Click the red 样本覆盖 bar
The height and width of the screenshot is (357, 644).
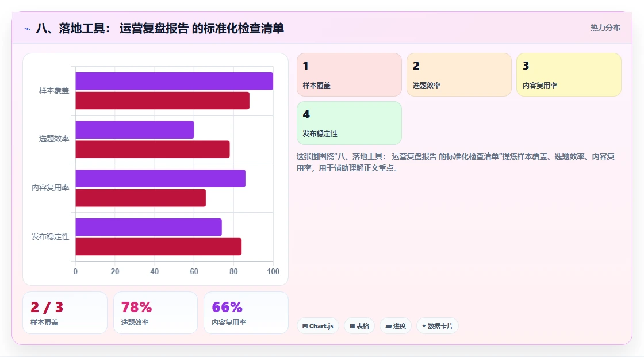(x=162, y=101)
